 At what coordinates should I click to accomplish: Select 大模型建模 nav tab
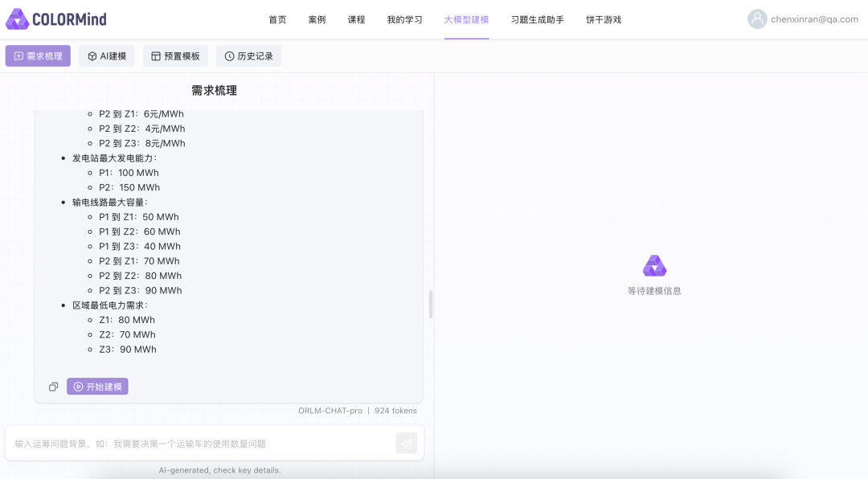tap(466, 19)
